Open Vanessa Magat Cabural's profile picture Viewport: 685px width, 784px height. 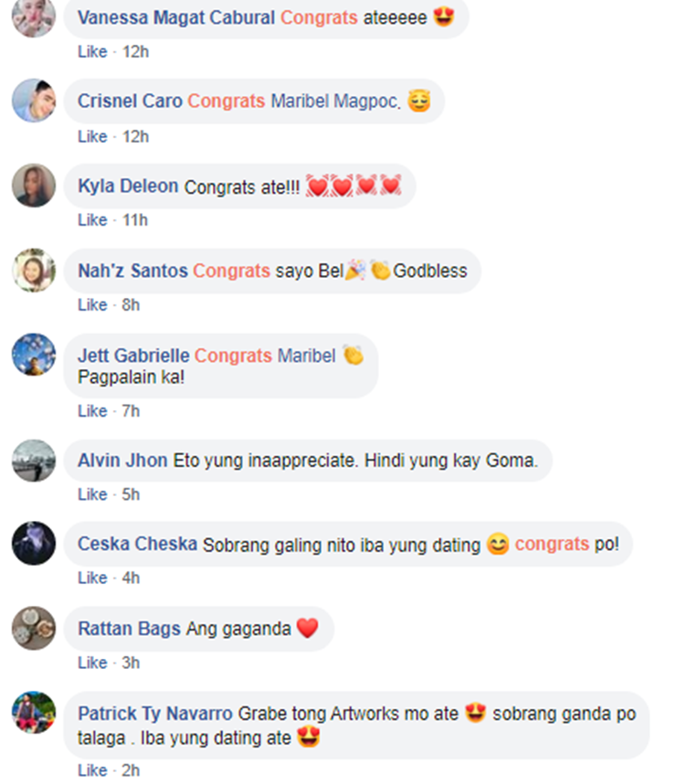pos(34,16)
